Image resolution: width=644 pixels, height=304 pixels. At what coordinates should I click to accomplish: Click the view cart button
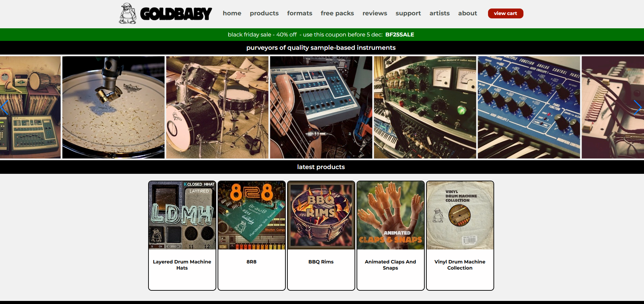[505, 13]
